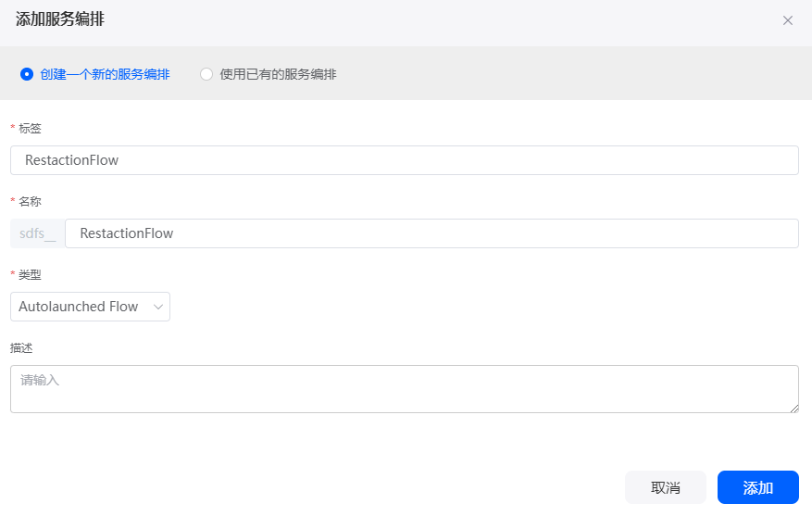Image resolution: width=812 pixels, height=516 pixels.
Task: Open the 类型 Autolaunched Flow dropdown
Action: (90, 307)
